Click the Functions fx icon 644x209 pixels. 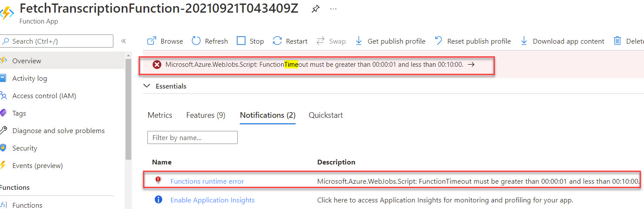click(3, 205)
